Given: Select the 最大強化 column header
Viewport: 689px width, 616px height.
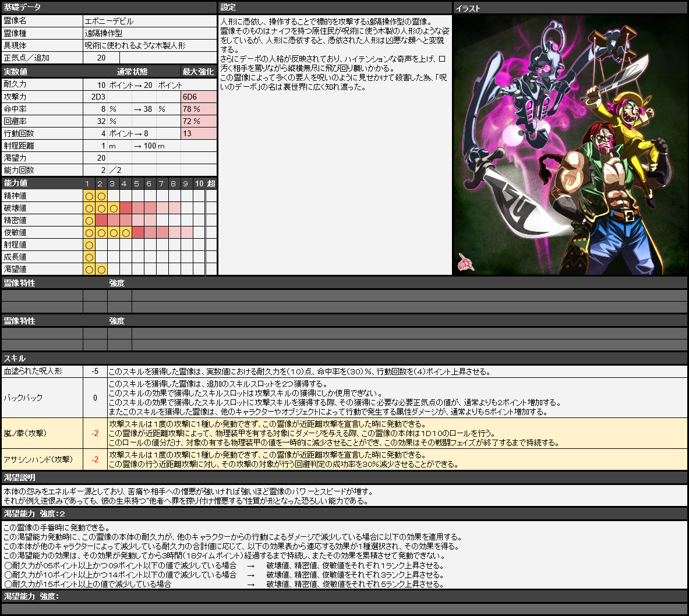Looking at the screenshot, I should pyautogui.click(x=199, y=72).
